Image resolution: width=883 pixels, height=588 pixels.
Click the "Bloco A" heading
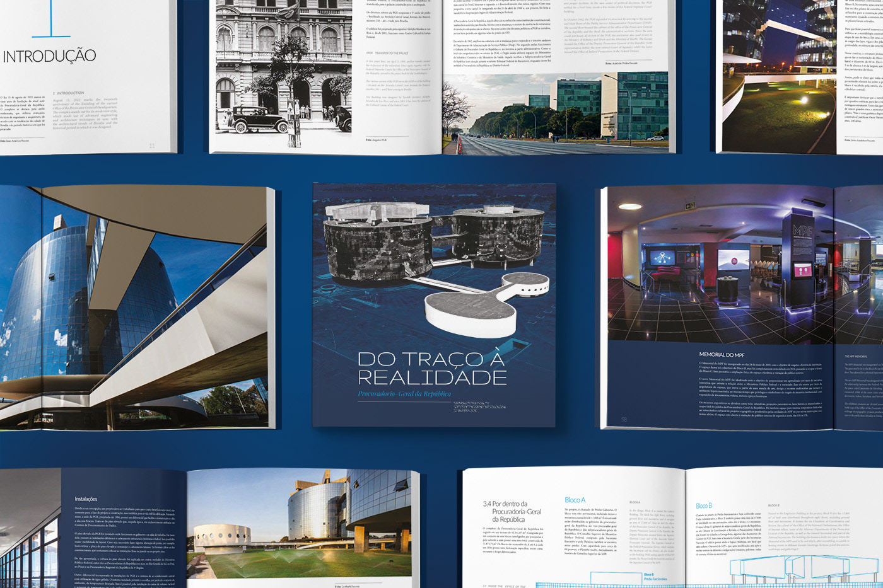click(575, 500)
